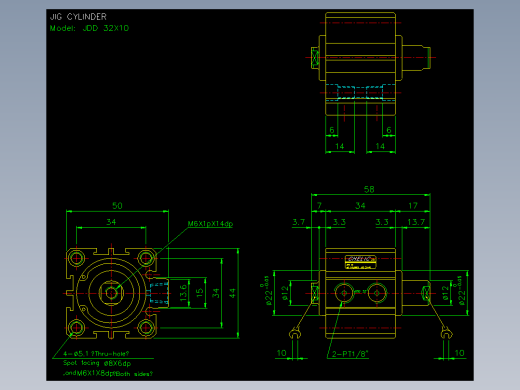
Task: Select the 50 width dimension in front view
Action: [117, 206]
